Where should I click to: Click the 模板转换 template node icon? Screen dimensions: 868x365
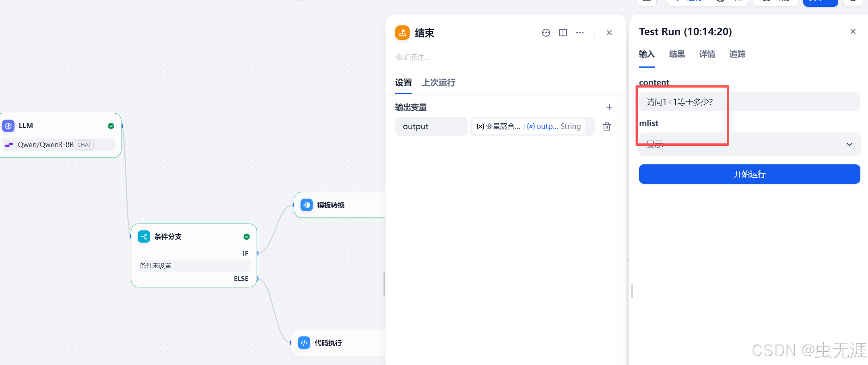pyautogui.click(x=307, y=205)
